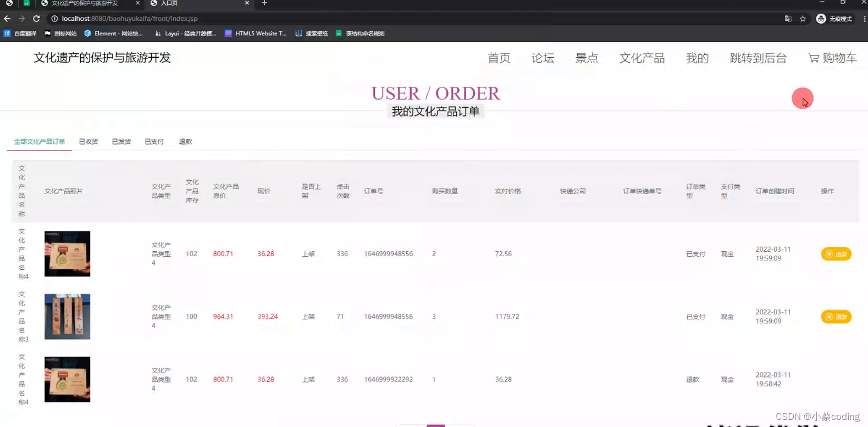Screen dimensions: 868x427
Task: Open the translate page icon
Action: click(788, 19)
